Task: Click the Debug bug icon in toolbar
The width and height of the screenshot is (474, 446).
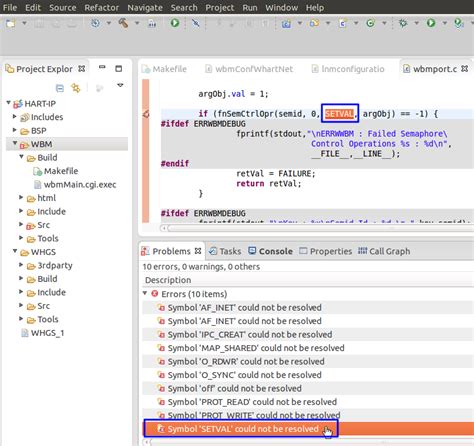Action: 403,23
